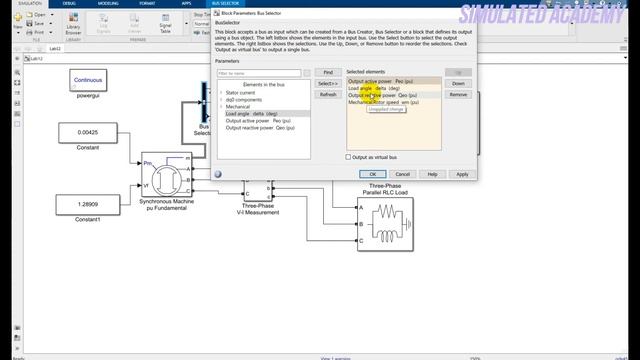
Task: Select the Three-Phase Parallel RLC Load block
Action: [x=385, y=224]
